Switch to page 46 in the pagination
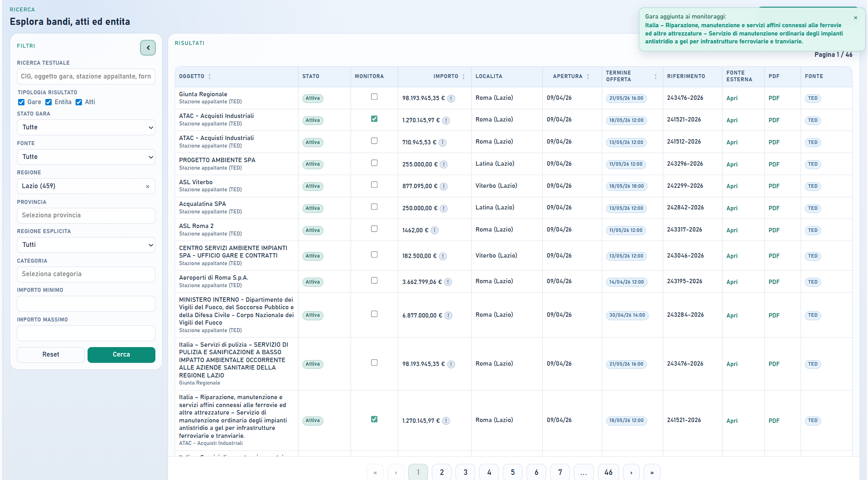This screenshot has width=868, height=480. [608, 473]
